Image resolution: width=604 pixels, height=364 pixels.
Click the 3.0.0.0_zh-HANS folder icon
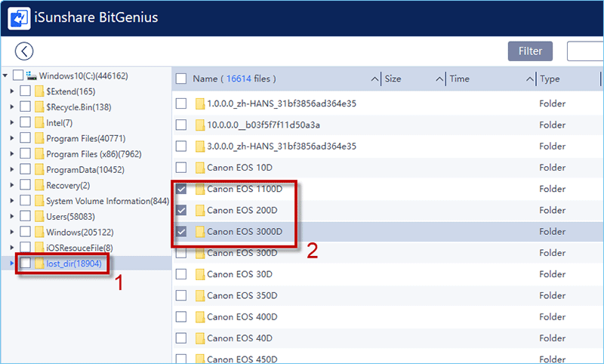(x=200, y=147)
